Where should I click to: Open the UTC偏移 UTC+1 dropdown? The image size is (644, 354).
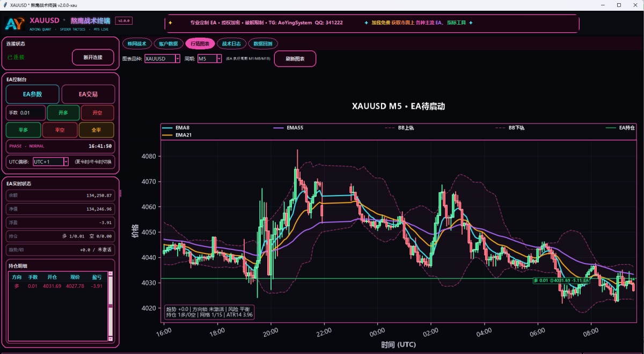point(51,162)
